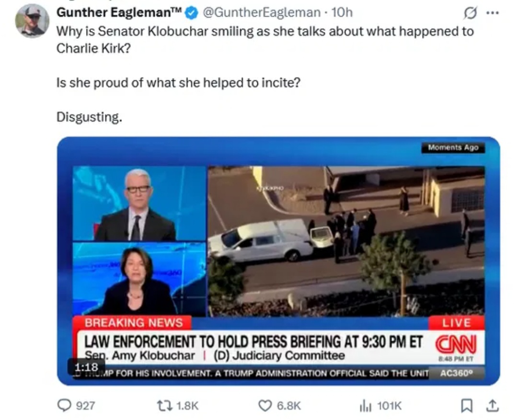Open the three-dot more options menu
Image resolution: width=517 pixels, height=420 pixels.
pos(493,13)
